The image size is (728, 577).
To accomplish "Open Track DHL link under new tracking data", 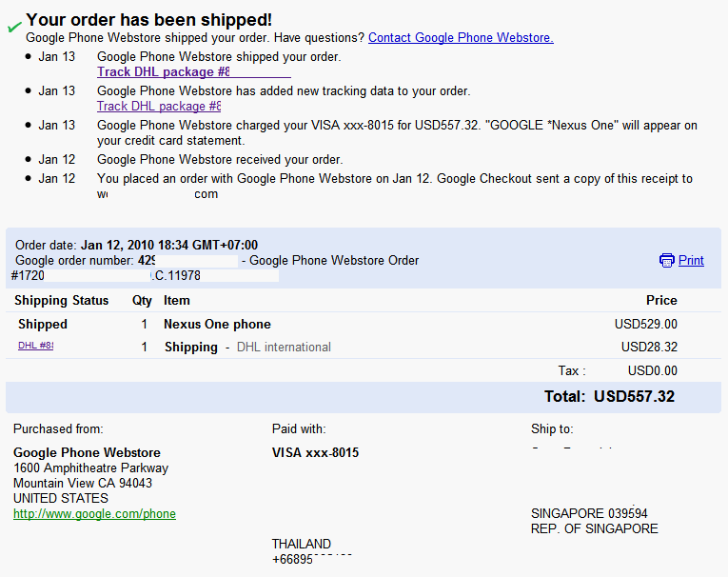I will tap(158, 107).
